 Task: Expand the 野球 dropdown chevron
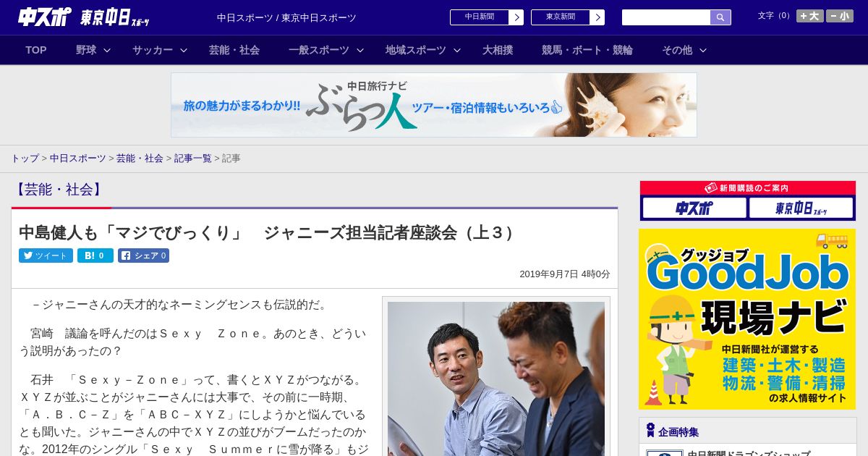(x=107, y=50)
